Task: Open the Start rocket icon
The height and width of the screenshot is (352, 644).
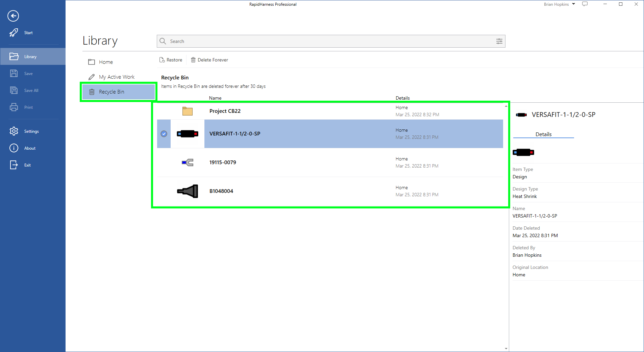Action: point(14,33)
